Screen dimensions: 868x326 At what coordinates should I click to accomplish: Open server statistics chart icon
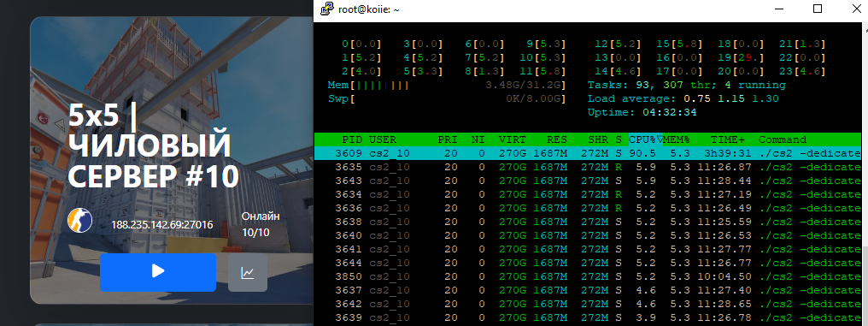click(x=248, y=273)
